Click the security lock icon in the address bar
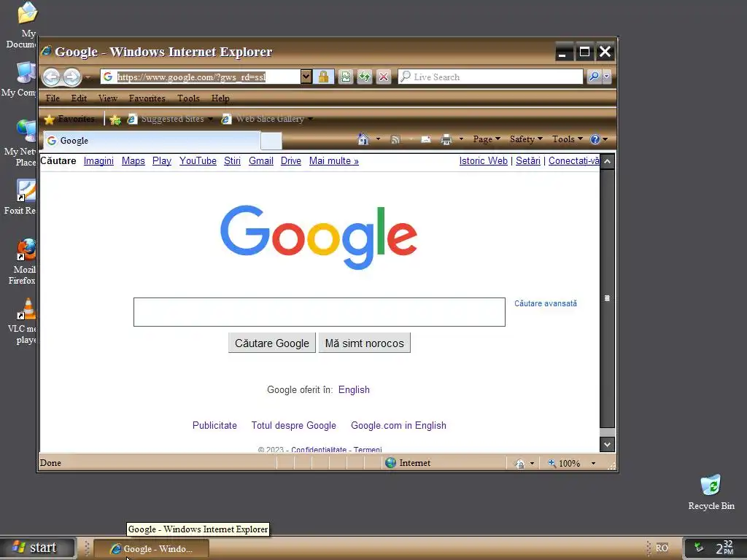Screen dimensions: 747x560 pyautogui.click(x=323, y=77)
